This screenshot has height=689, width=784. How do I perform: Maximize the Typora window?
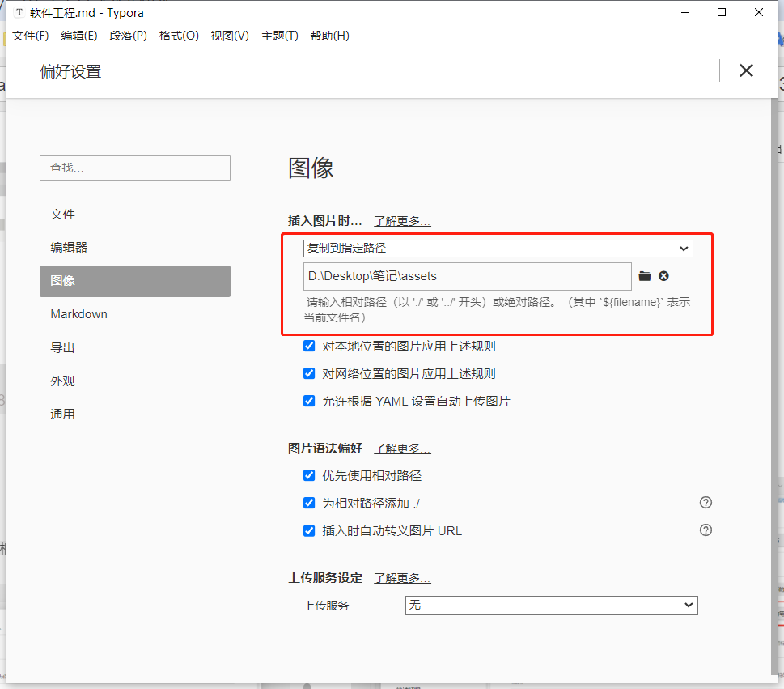click(x=722, y=12)
